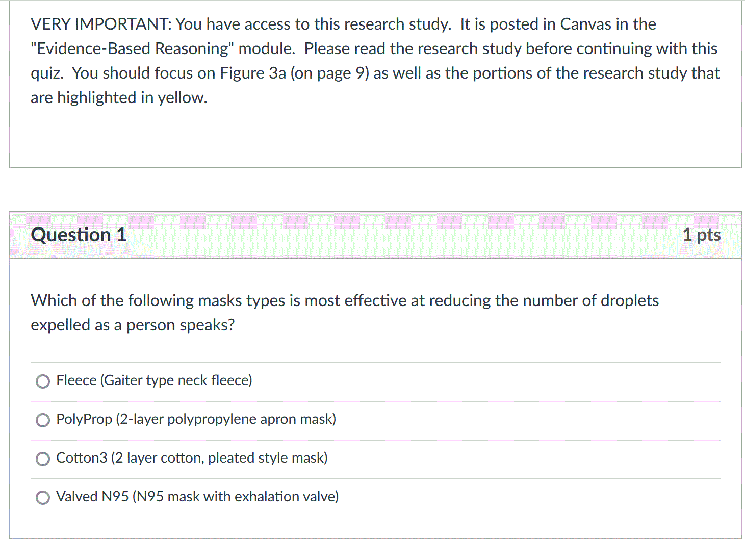The width and height of the screenshot is (745, 560).
Task: Choose the Valved N95 radio button
Action: pos(43,498)
